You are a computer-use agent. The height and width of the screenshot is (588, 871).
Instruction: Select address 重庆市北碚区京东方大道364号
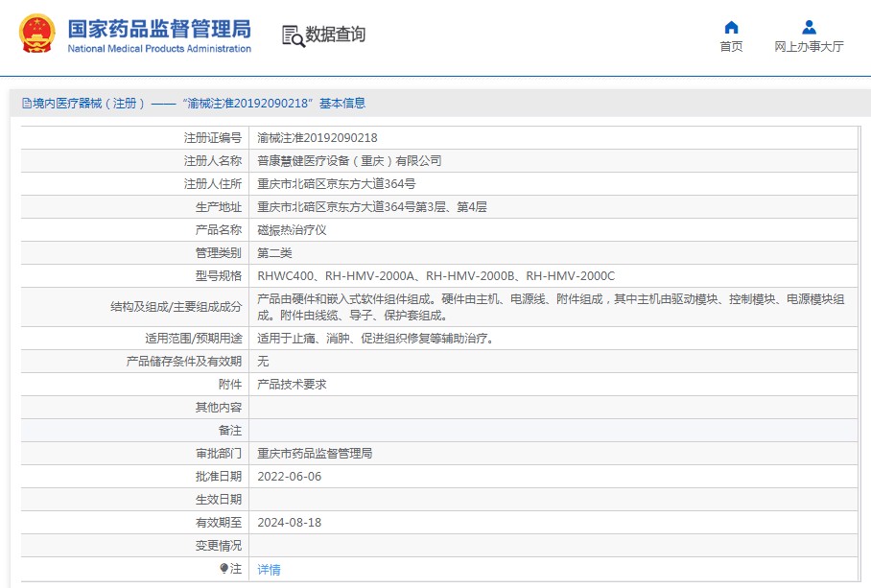[x=336, y=184]
